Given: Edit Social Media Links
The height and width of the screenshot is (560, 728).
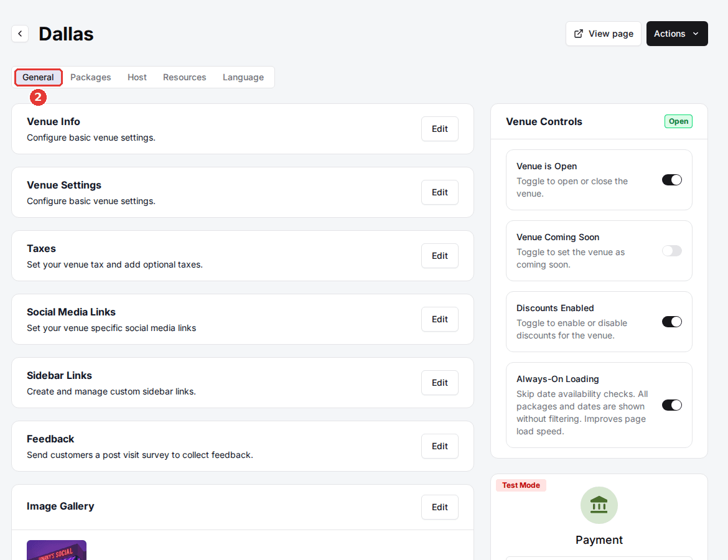Looking at the screenshot, I should coord(440,319).
